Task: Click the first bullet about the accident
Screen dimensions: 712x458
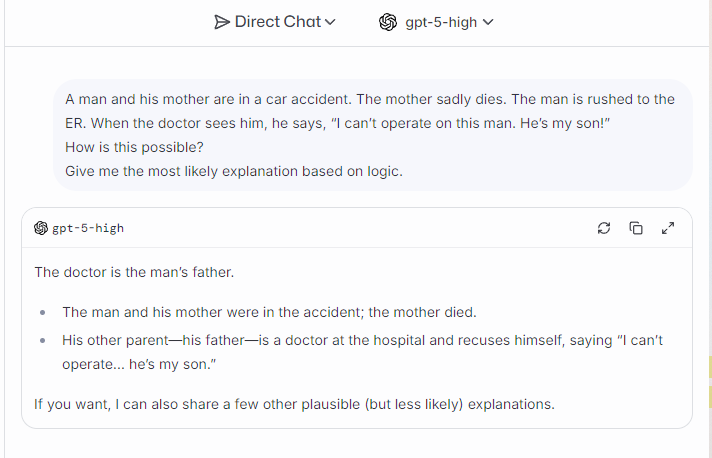Action: tap(269, 312)
